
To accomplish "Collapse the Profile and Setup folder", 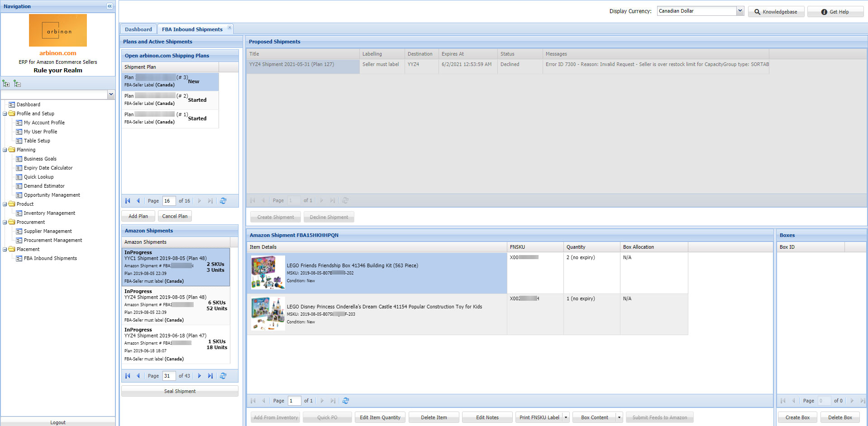I will tap(5, 114).
